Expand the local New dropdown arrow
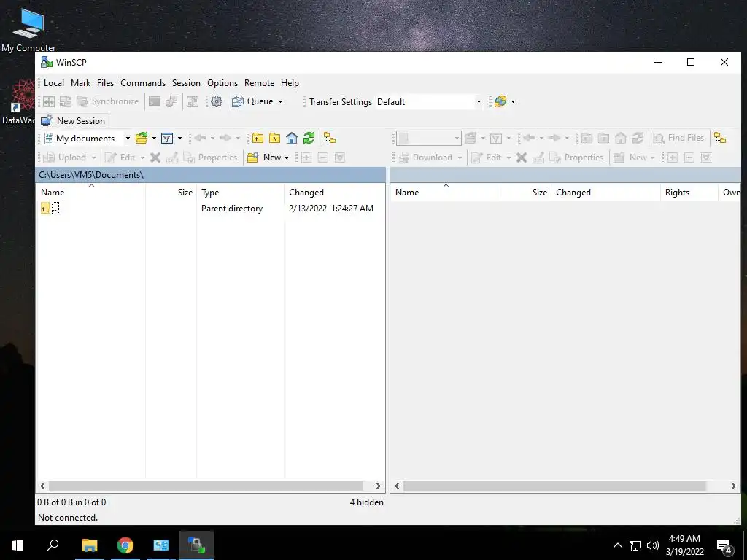The width and height of the screenshot is (747, 560). pyautogui.click(x=286, y=157)
